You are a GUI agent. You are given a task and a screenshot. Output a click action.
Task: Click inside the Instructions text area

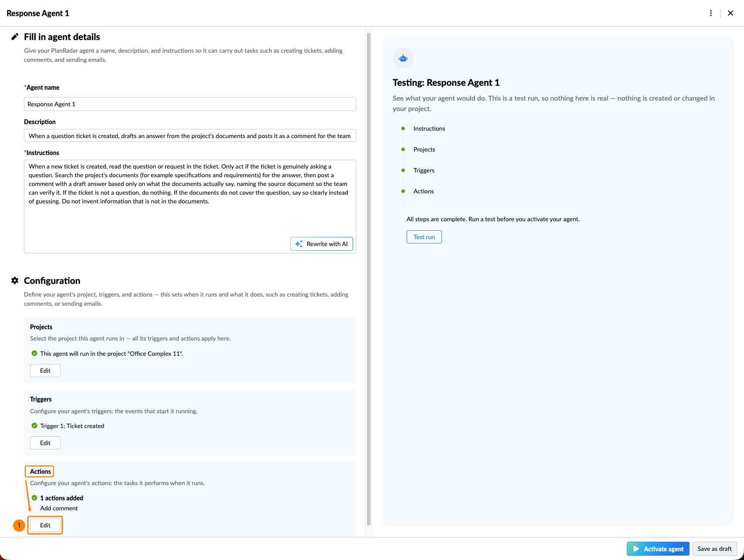click(190, 206)
